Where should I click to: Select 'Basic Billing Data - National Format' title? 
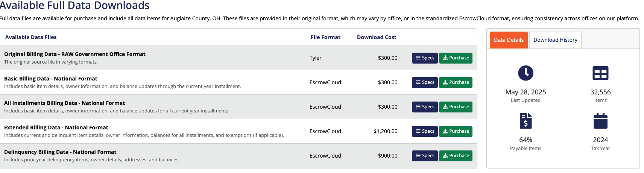[51, 79]
